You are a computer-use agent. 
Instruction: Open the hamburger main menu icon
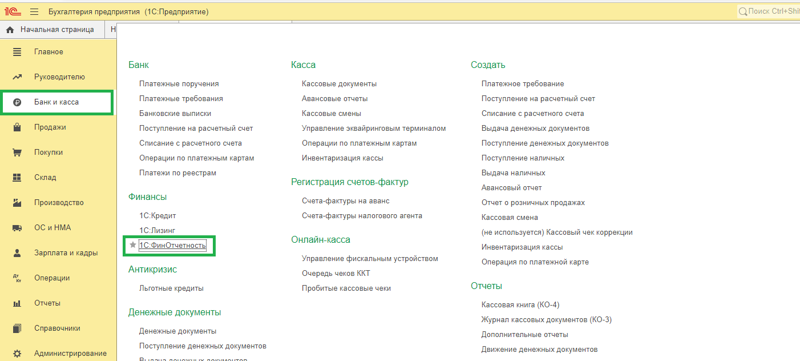pos(34,11)
